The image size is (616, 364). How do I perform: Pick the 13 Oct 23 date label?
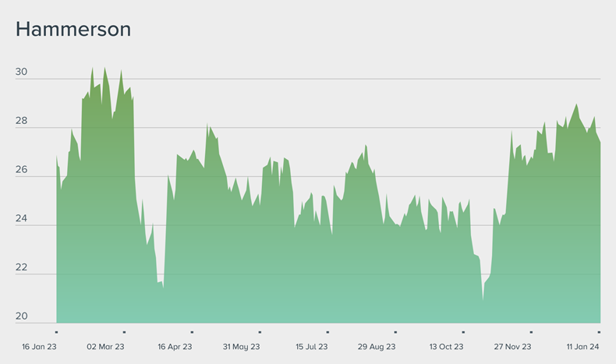446,347
